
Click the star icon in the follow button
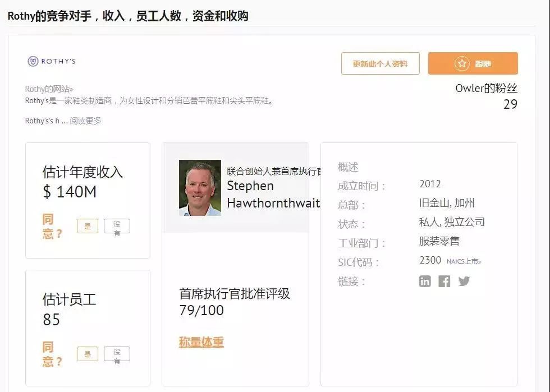click(462, 63)
